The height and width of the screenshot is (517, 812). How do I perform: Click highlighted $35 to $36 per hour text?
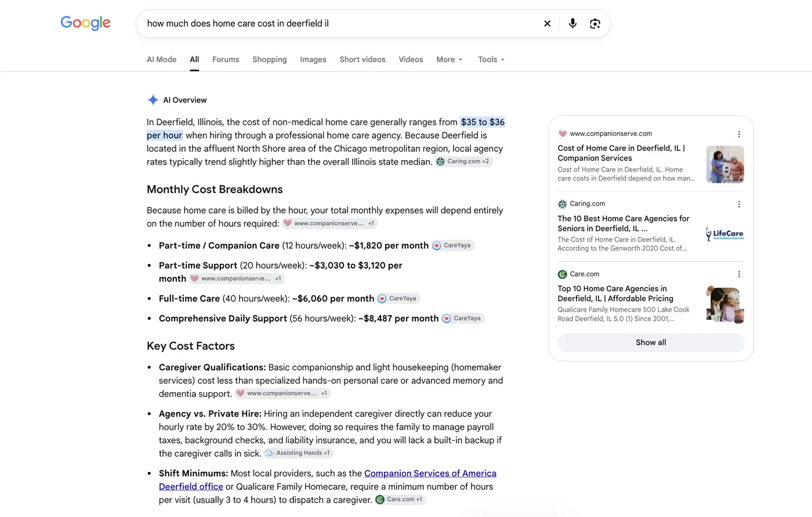click(x=325, y=128)
